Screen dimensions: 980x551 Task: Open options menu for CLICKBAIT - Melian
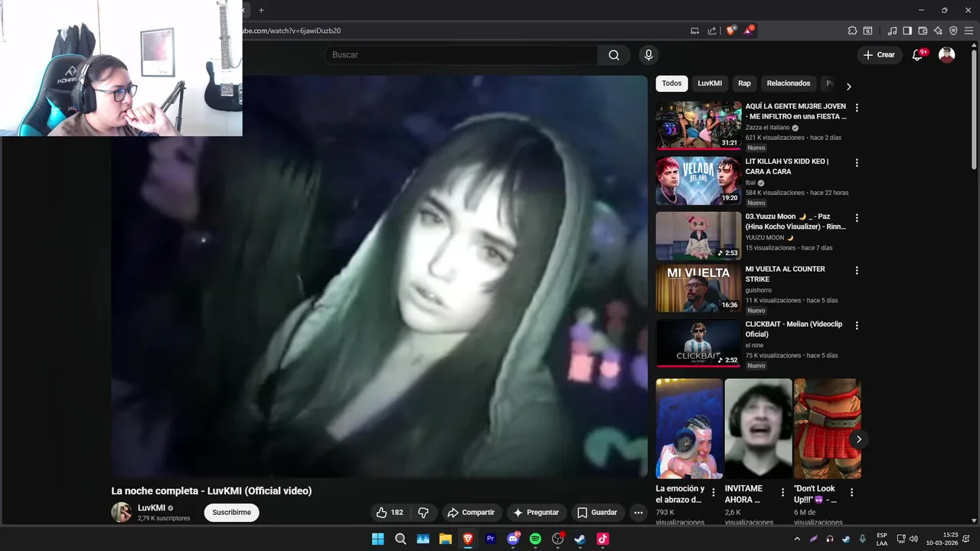[857, 325]
